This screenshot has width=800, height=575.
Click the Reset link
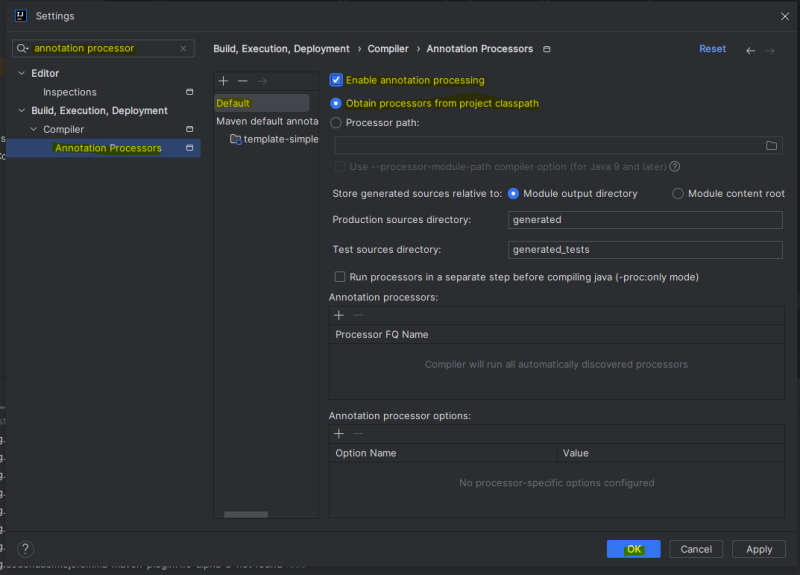click(x=712, y=49)
